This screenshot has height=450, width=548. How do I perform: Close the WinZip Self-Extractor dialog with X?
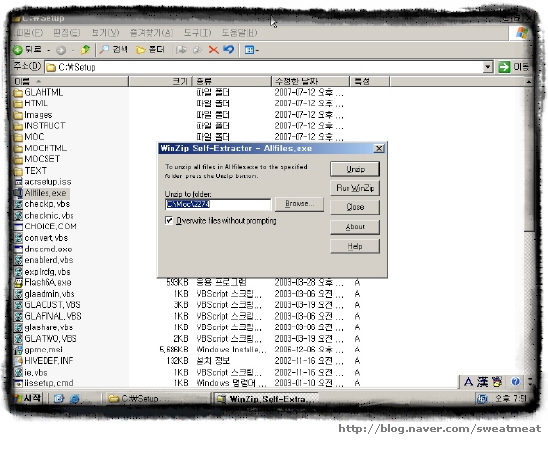(x=379, y=148)
